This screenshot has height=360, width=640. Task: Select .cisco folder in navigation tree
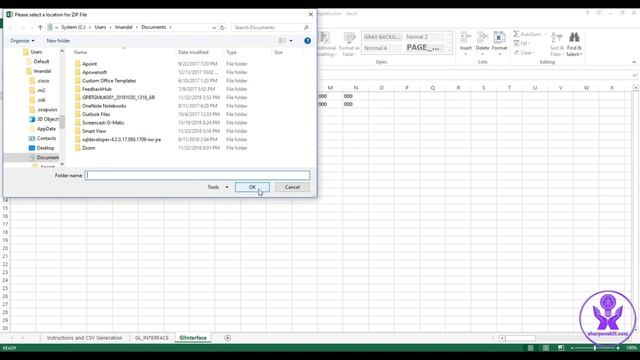43,81
